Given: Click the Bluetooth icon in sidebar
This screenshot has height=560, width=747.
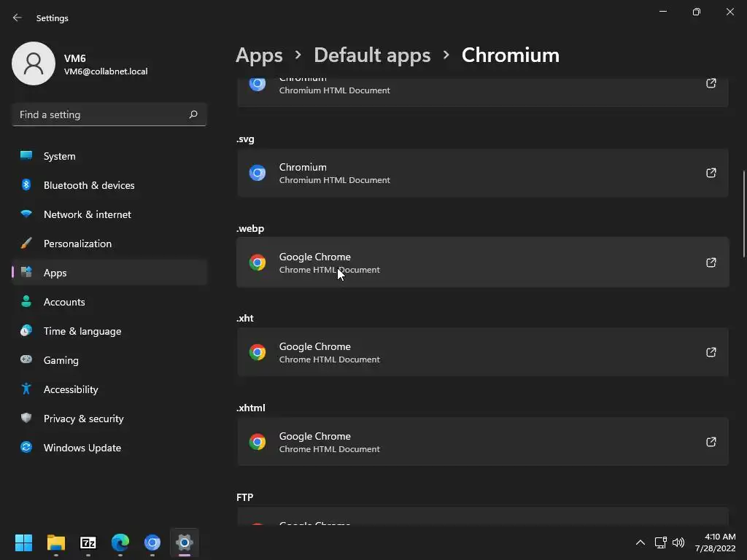Looking at the screenshot, I should coord(26,184).
